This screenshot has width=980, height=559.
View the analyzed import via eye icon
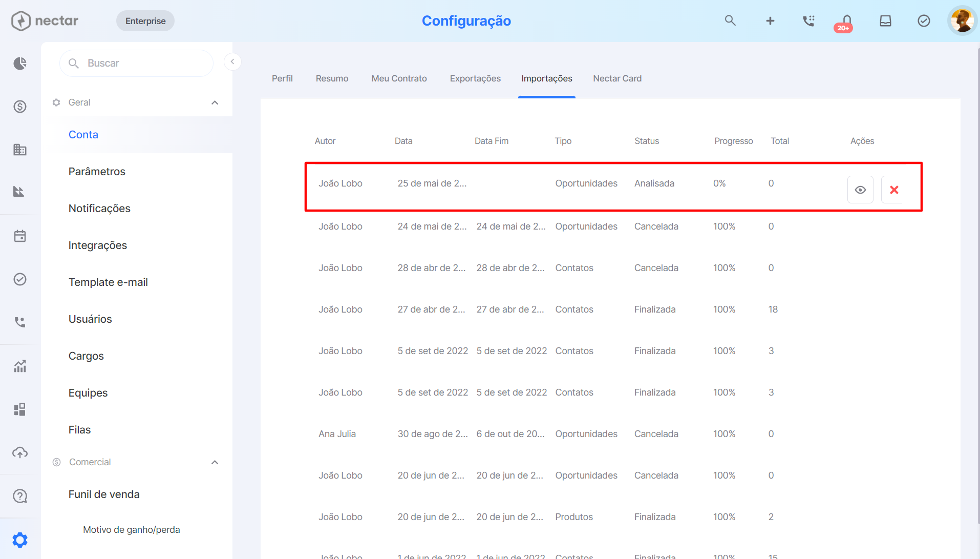[860, 190]
